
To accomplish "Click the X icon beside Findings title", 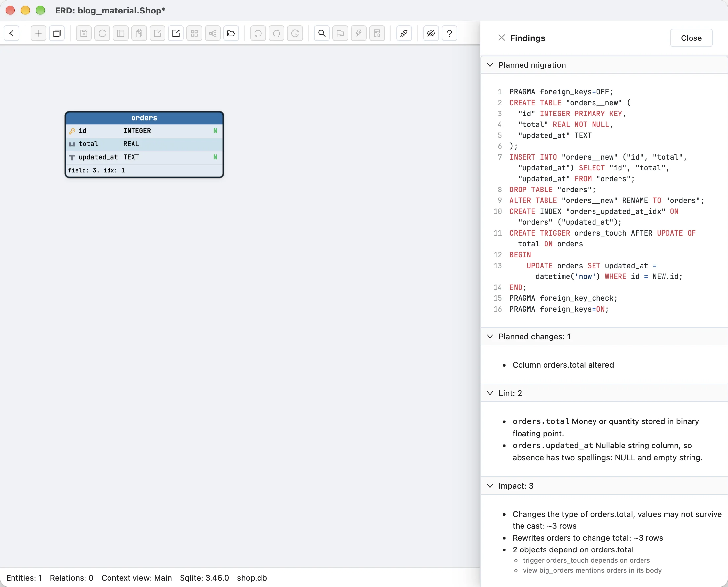I will 502,38.
